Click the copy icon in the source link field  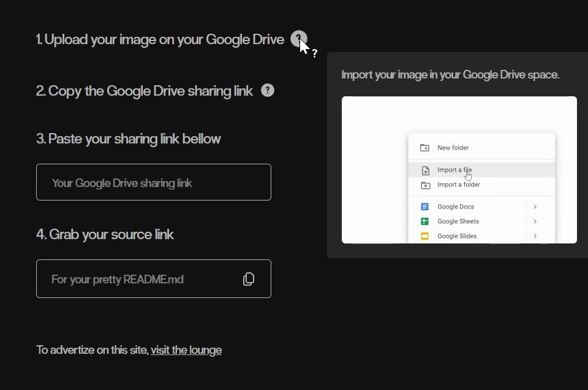tap(249, 279)
